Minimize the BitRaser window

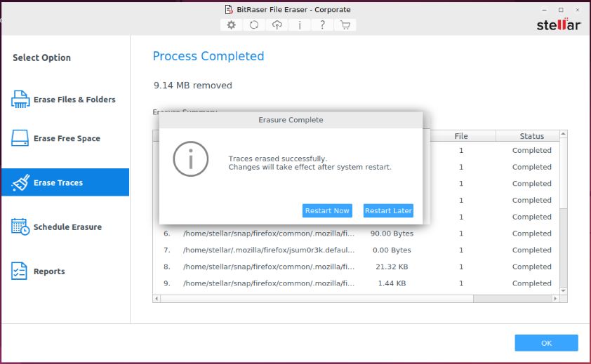pyautogui.click(x=544, y=10)
